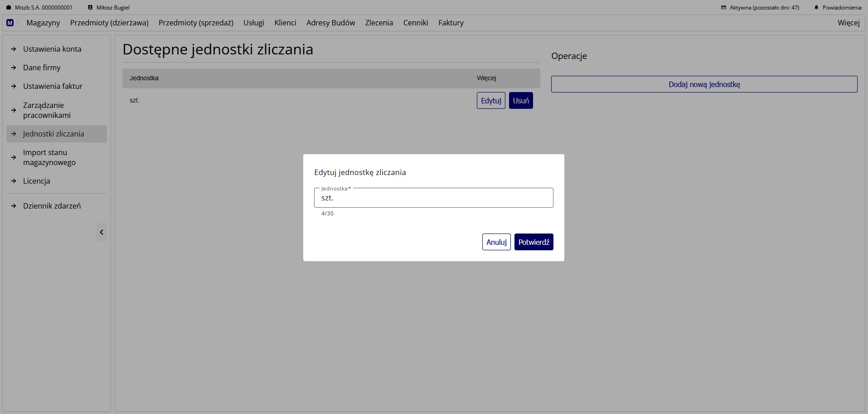Image resolution: width=868 pixels, height=414 pixels.
Task: Click the company icon beside Miszb S.A.
Action: (8, 8)
